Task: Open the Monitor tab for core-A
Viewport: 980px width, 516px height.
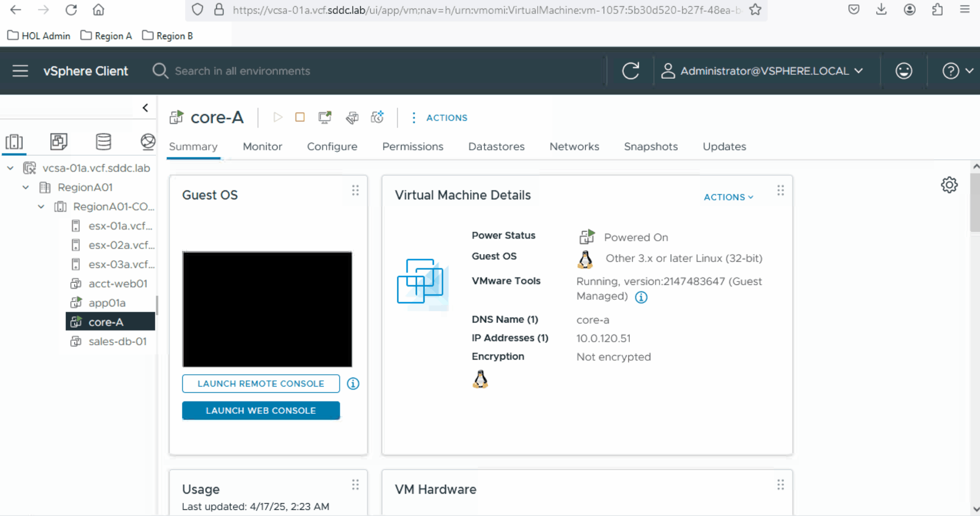Action: [x=262, y=146]
